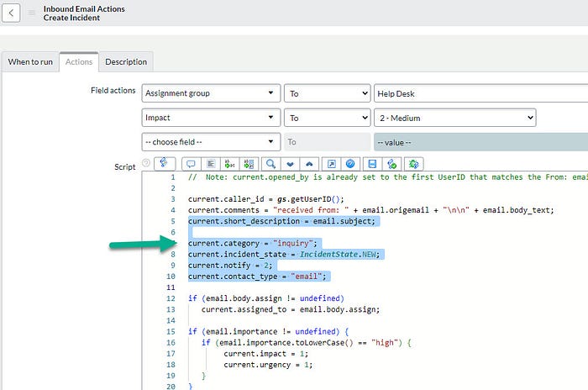The height and width of the screenshot is (390, 588).
Task: Open the hamburger context menu icon
Action: click(x=32, y=13)
